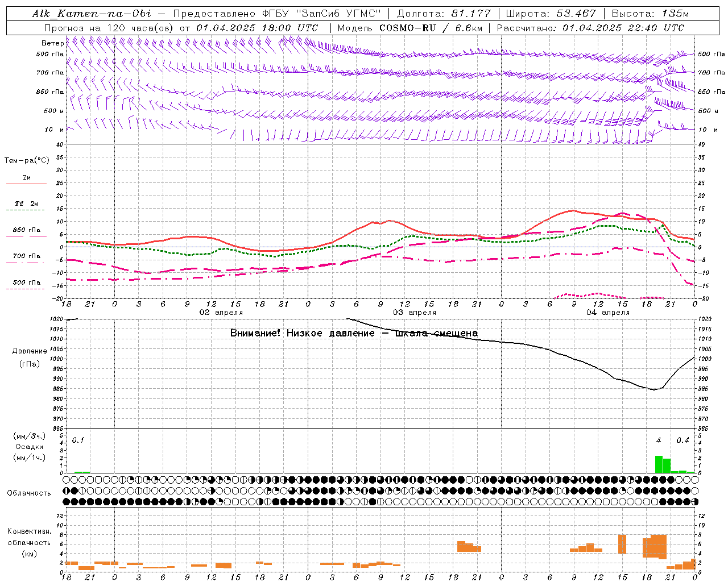Image resolution: width=728 pixels, height=582 pixels.
Task: Click the station title Alk_Kamen-na-Obi
Action: tap(92, 14)
